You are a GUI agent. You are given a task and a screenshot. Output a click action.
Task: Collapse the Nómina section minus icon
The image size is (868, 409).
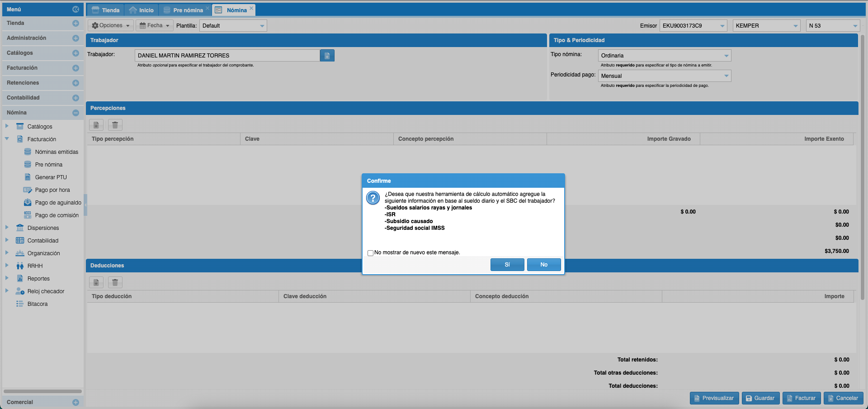[75, 113]
